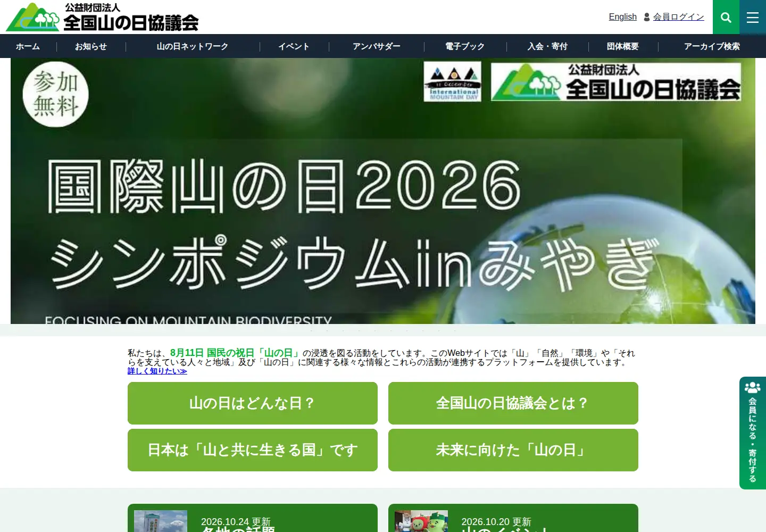Open the 会員ログイン link

[678, 17]
